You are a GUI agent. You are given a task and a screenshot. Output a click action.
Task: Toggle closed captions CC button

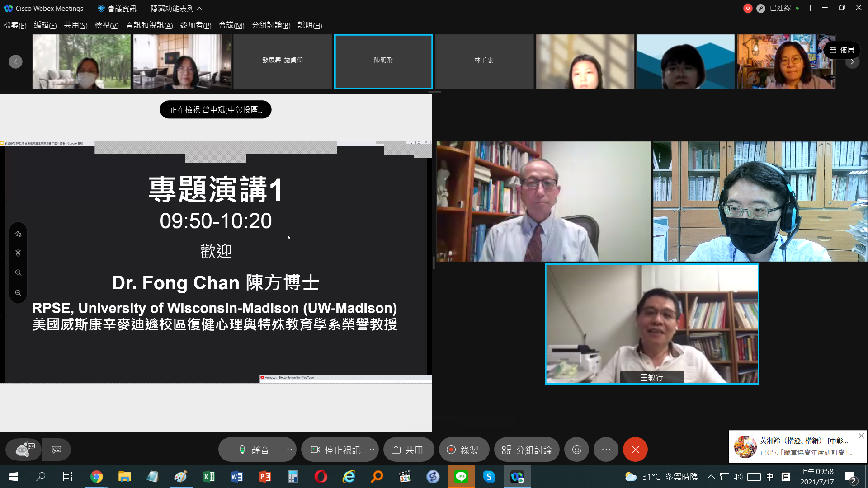(x=57, y=450)
